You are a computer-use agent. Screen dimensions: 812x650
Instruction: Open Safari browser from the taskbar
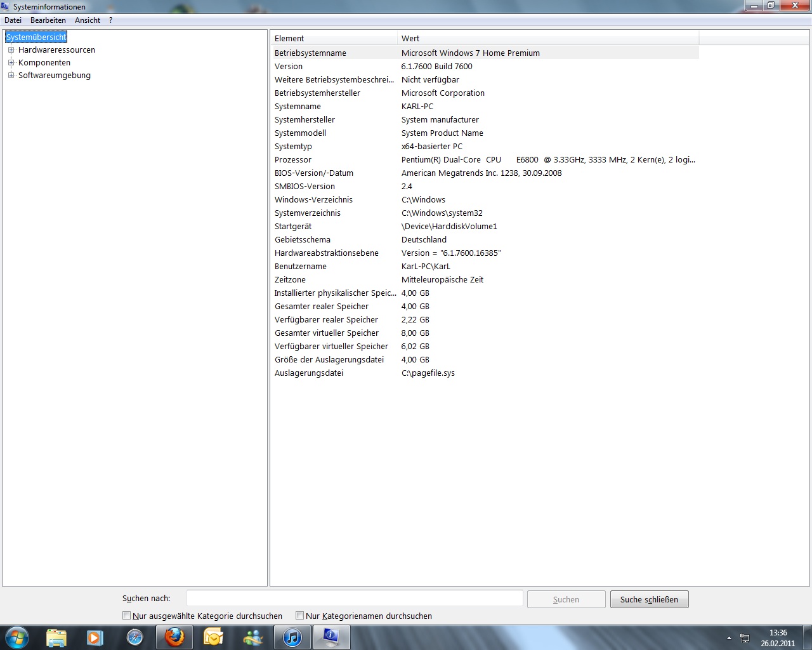[x=135, y=637]
